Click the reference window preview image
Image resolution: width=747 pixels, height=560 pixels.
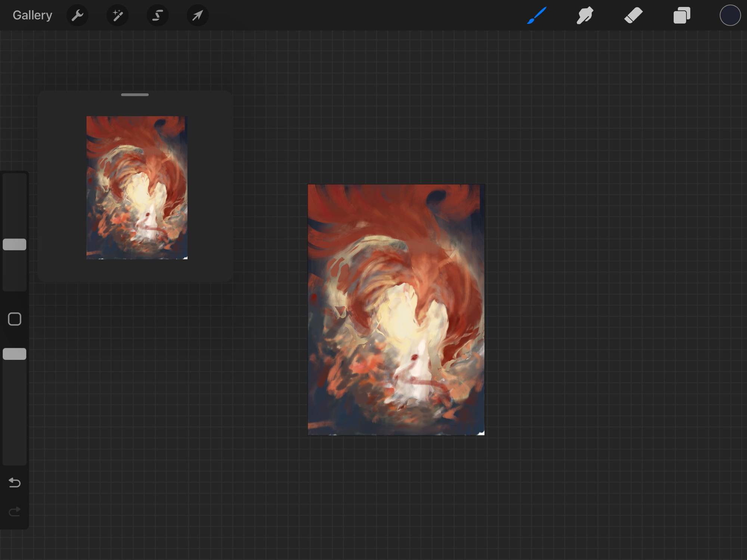137,187
